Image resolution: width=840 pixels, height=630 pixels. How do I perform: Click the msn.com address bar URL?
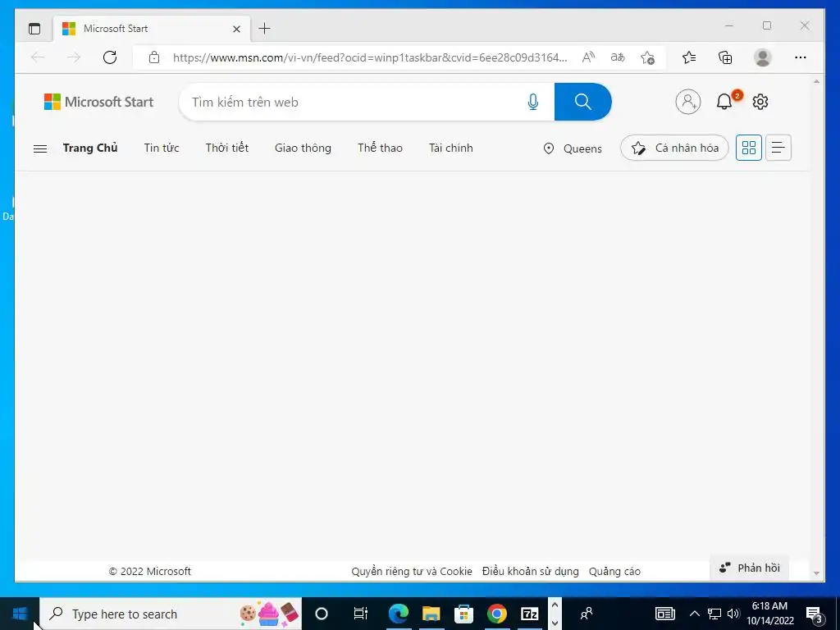click(x=370, y=57)
